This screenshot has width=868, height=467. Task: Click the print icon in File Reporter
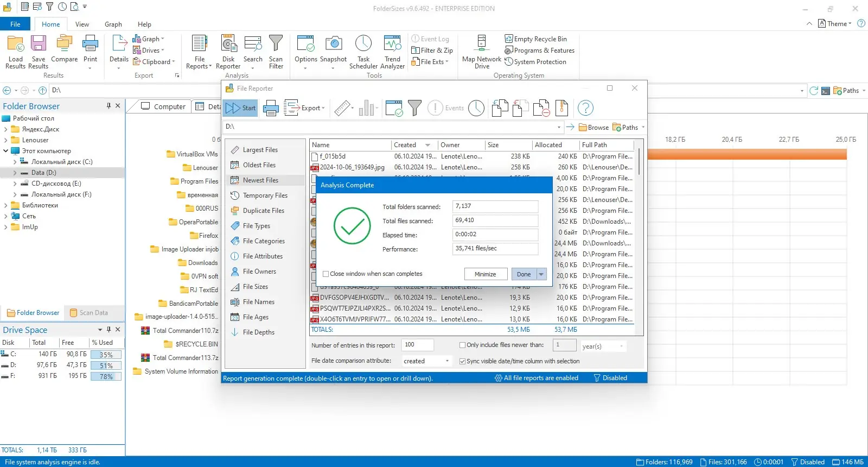(271, 108)
